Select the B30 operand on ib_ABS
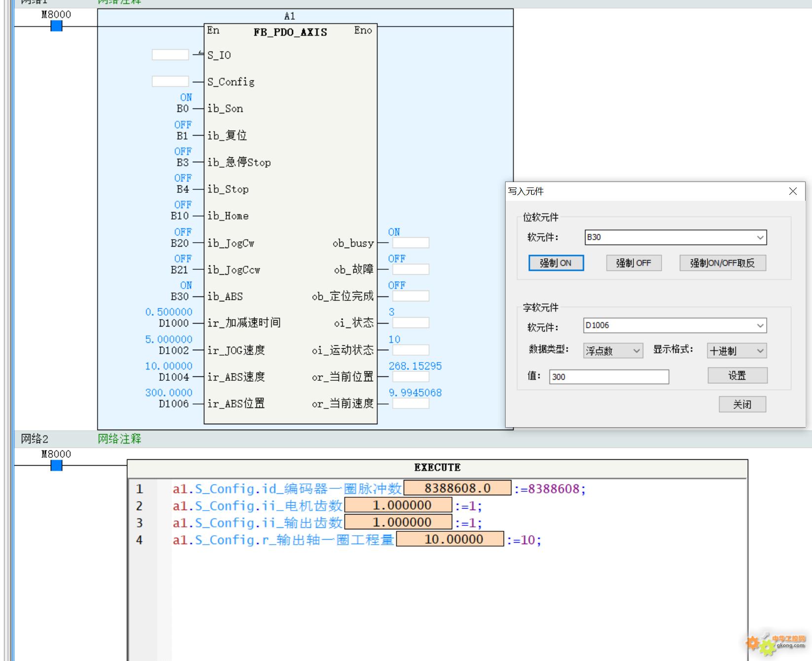Image resolution: width=812 pixels, height=661 pixels. pos(180,296)
